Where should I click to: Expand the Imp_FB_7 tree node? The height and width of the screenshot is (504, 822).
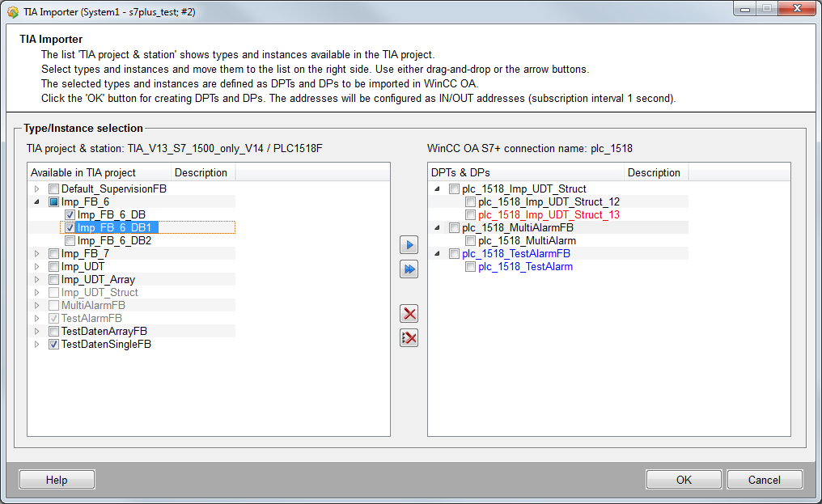click(36, 254)
